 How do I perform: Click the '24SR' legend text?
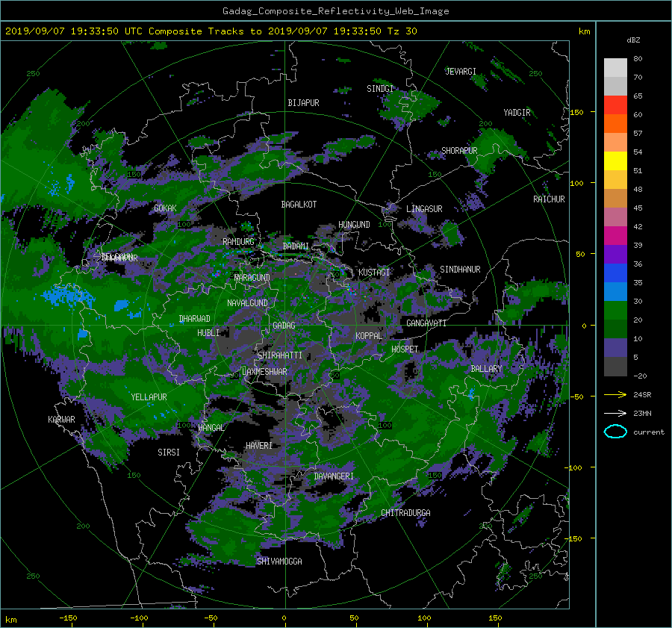642,395
